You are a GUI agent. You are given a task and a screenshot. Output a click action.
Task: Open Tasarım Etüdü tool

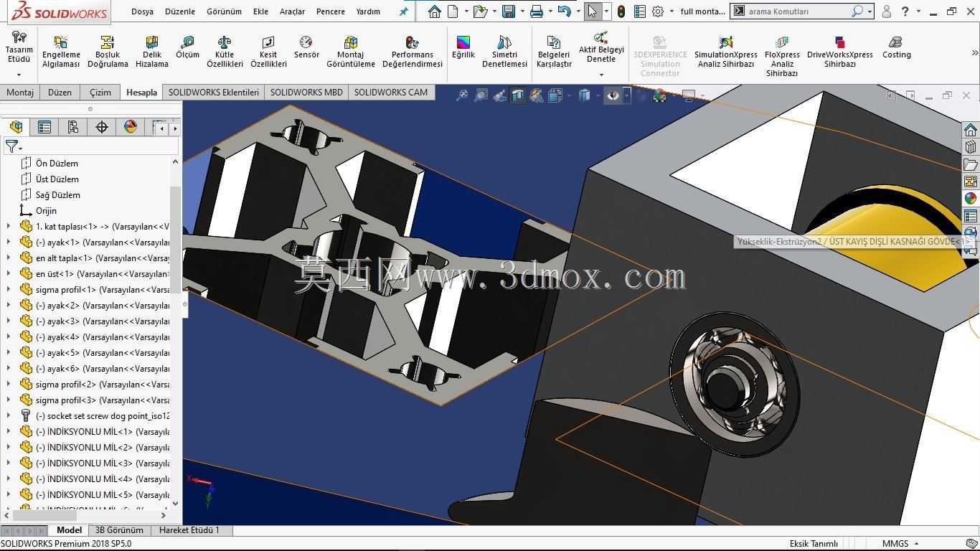point(19,47)
